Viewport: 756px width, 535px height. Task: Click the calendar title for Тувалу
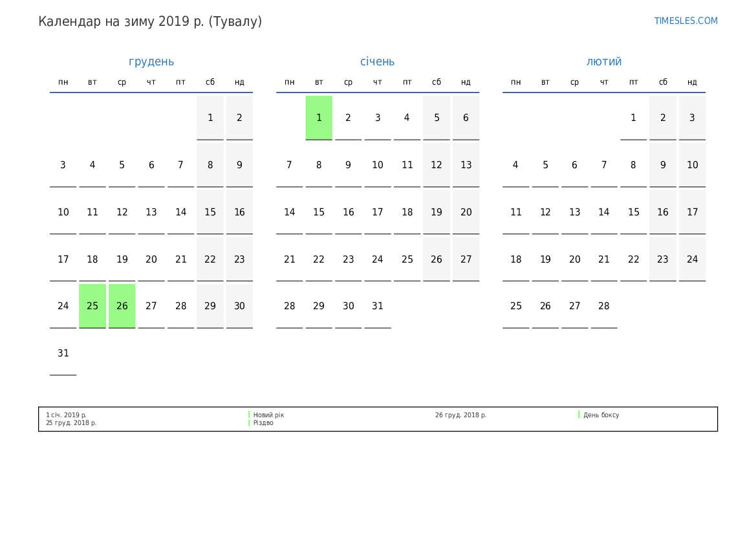click(150, 21)
